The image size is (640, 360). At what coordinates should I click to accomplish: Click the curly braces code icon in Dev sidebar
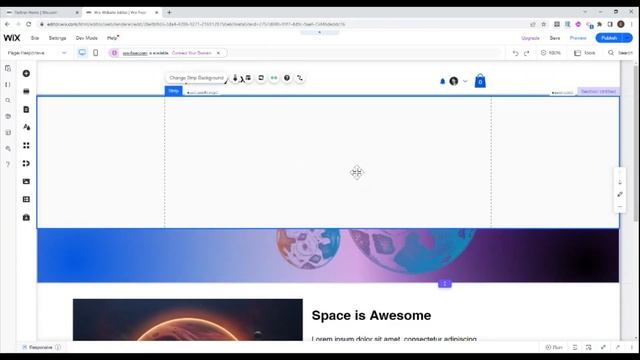pyautogui.click(x=8, y=84)
